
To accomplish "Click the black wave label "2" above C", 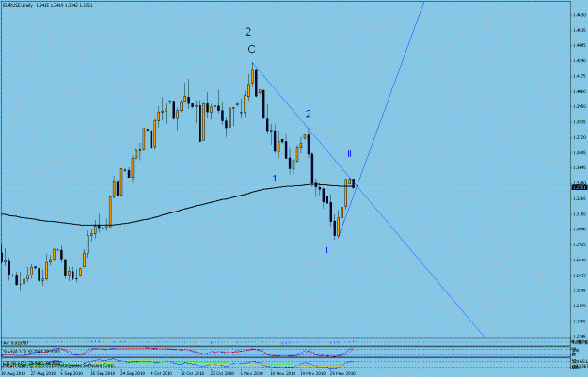I will coord(247,32).
